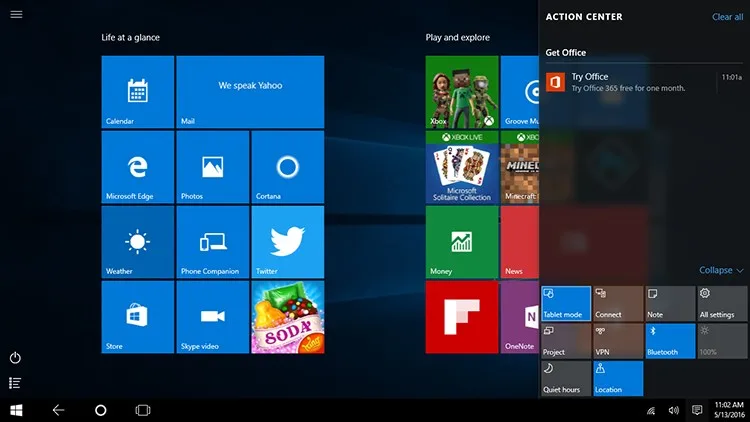Open the Calendar tile

pos(138,92)
